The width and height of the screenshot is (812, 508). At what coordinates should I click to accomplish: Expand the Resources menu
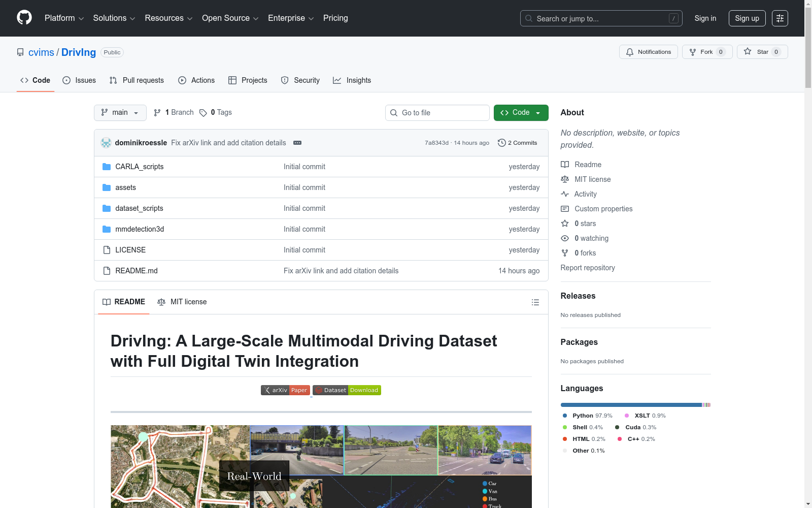pyautogui.click(x=169, y=18)
